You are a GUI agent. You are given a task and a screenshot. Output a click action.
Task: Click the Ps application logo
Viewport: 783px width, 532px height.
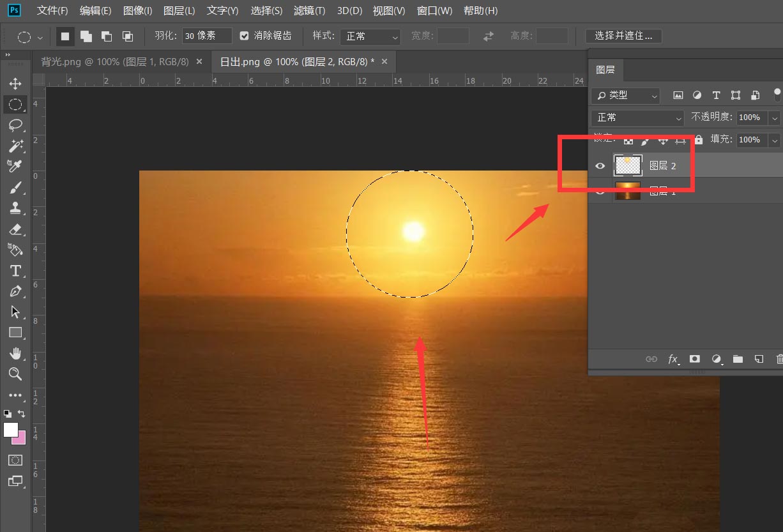[14, 10]
